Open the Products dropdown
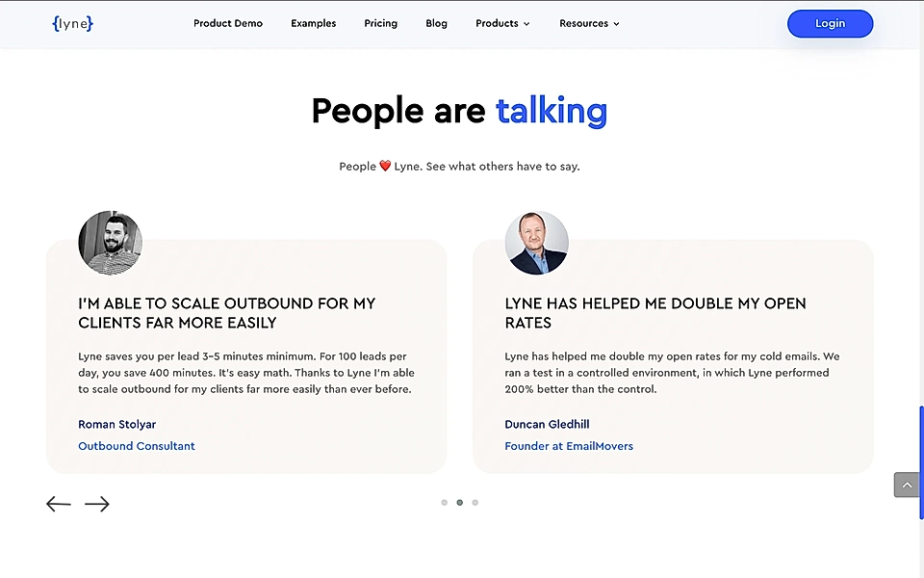The image size is (924, 578). pos(497,23)
